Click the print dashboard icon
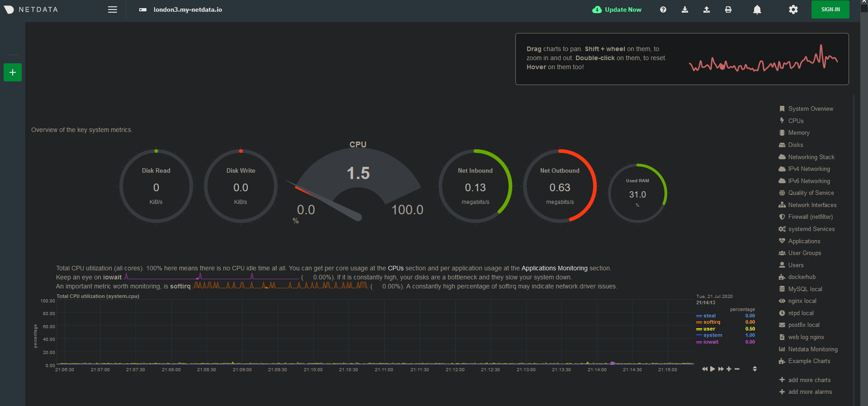Viewport: 868px width, 406px height. pyautogui.click(x=728, y=9)
